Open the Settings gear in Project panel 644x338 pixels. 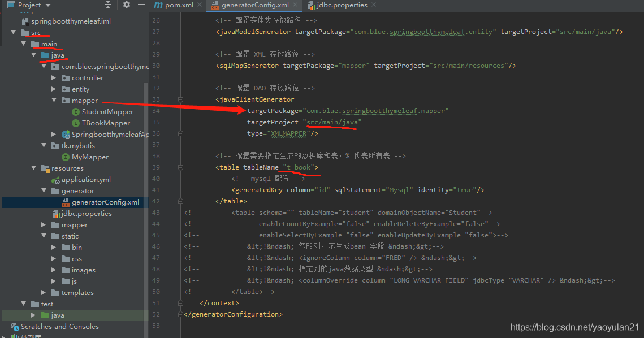(126, 5)
